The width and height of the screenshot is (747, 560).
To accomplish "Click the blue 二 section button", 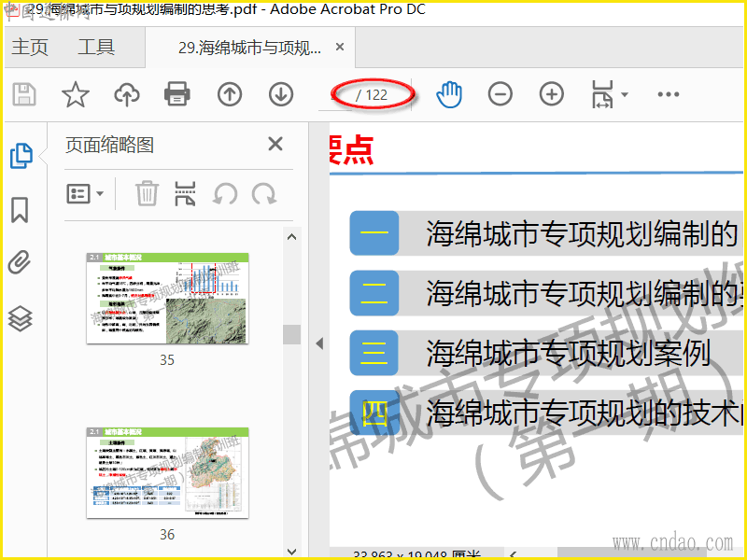I will tap(374, 293).
